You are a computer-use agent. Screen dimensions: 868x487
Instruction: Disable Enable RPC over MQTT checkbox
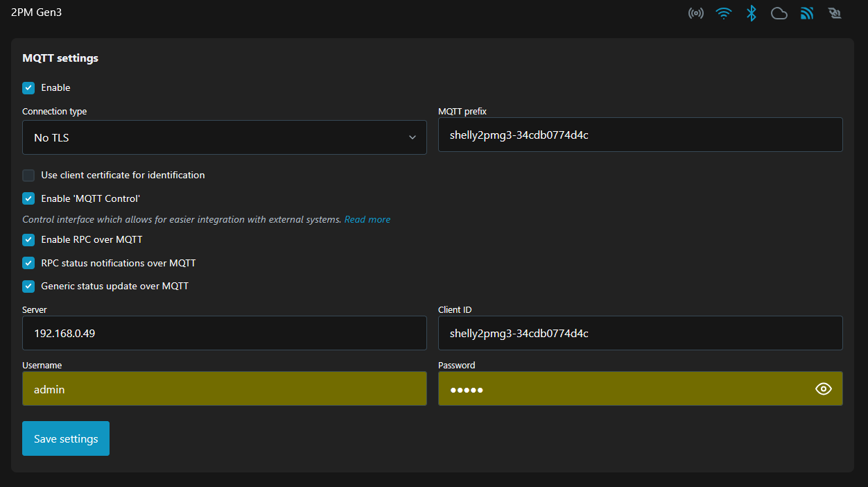coord(28,239)
